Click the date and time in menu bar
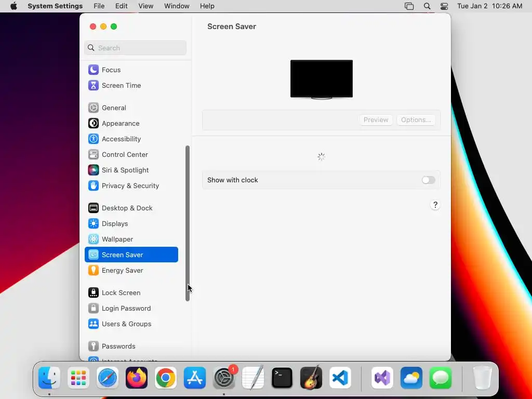The height and width of the screenshot is (399, 532). [489, 6]
